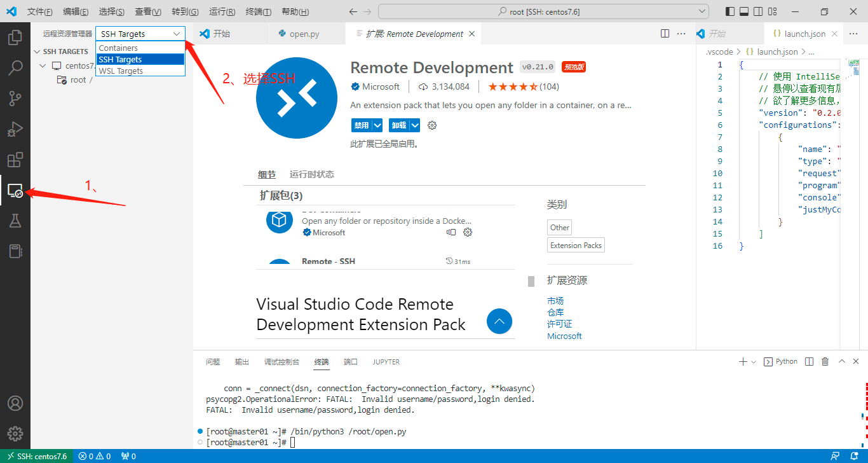The width and height of the screenshot is (868, 463).
Task: Open the Source Control view
Action: point(15,99)
